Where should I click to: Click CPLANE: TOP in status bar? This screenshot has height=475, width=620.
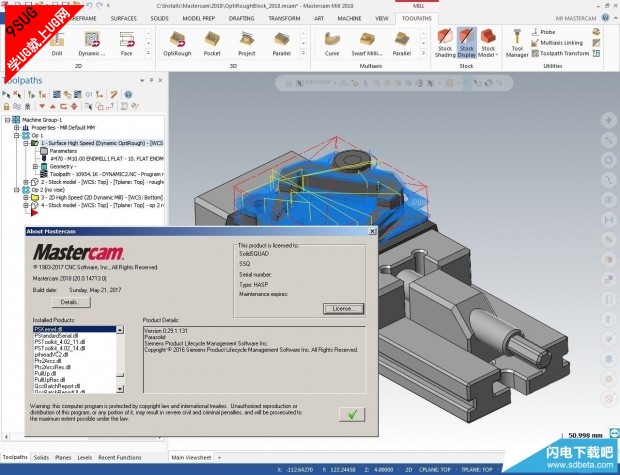(435, 469)
